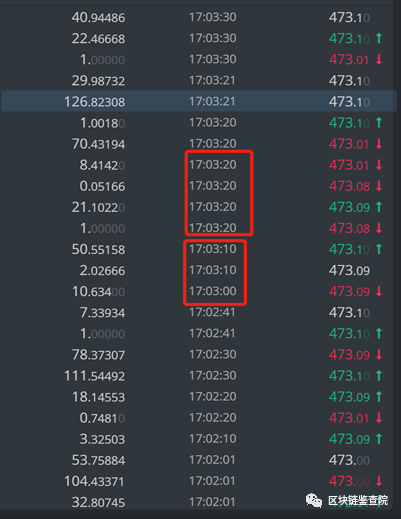Click the red down arrow in 10.63400 row

coord(379,291)
